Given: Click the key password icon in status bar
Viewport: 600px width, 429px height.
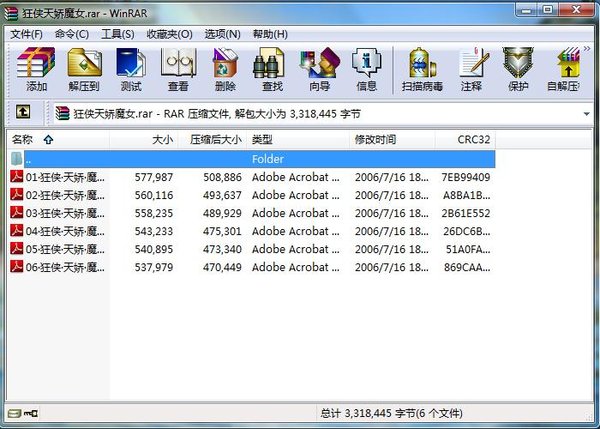Looking at the screenshot, I should 31,413.
